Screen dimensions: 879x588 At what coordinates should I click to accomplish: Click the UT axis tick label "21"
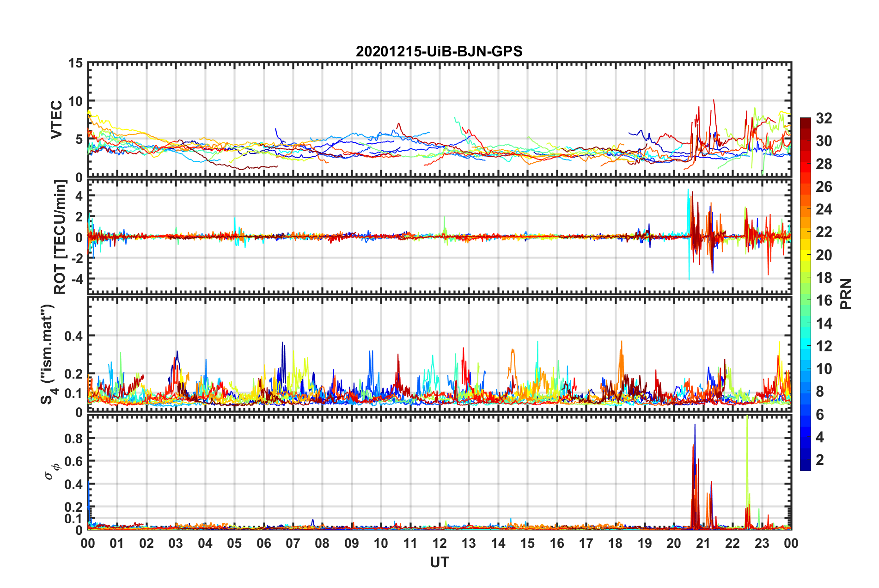703,543
